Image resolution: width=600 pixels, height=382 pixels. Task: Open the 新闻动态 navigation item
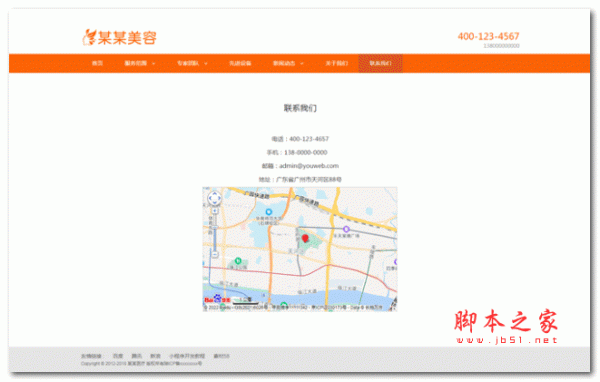[284, 63]
